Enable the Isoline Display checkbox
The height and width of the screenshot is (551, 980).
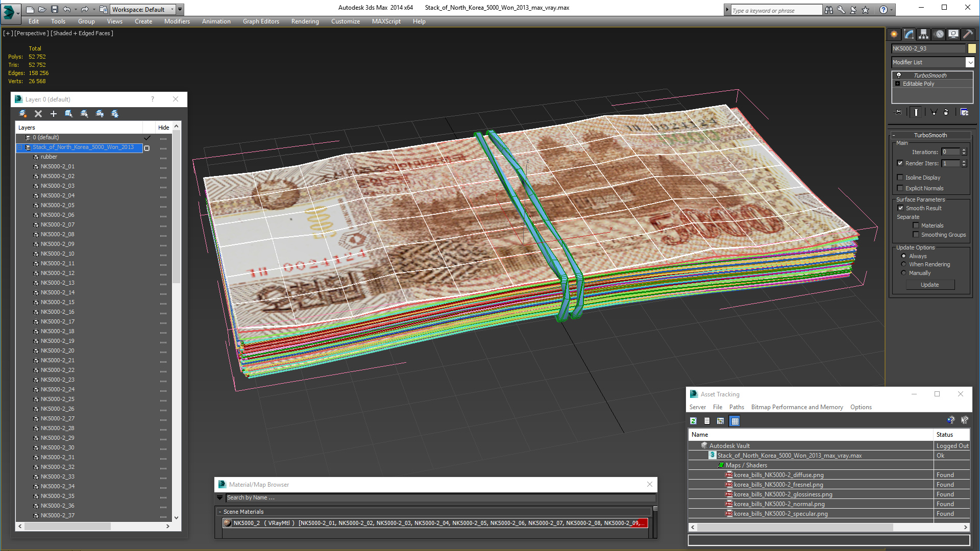click(x=900, y=178)
